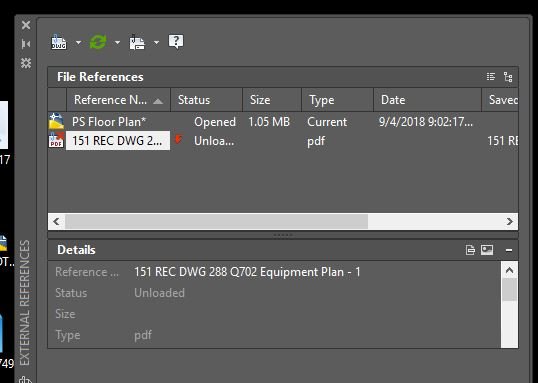This screenshot has width=538, height=383.
Task: Click the red warning flag on the PDF row
Action: (x=178, y=139)
